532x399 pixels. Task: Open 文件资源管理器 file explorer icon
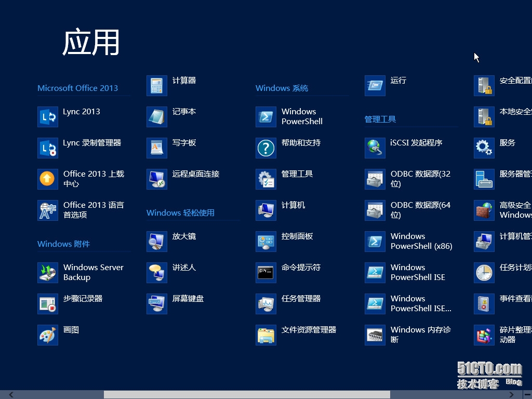(x=266, y=335)
